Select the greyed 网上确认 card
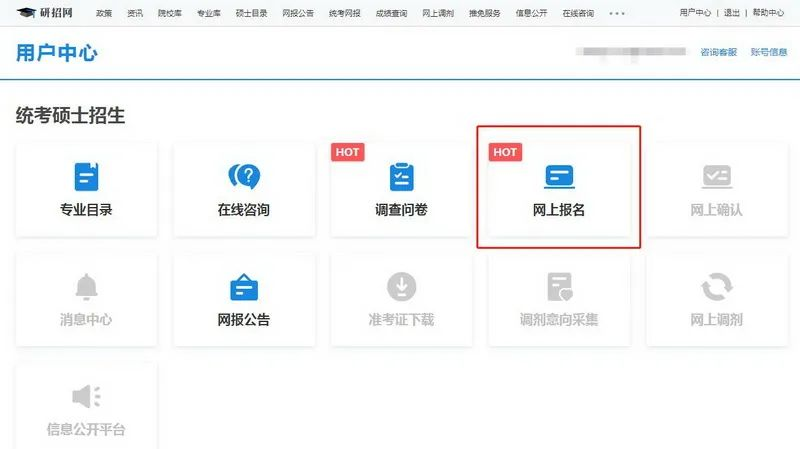The image size is (800, 449). (x=717, y=190)
